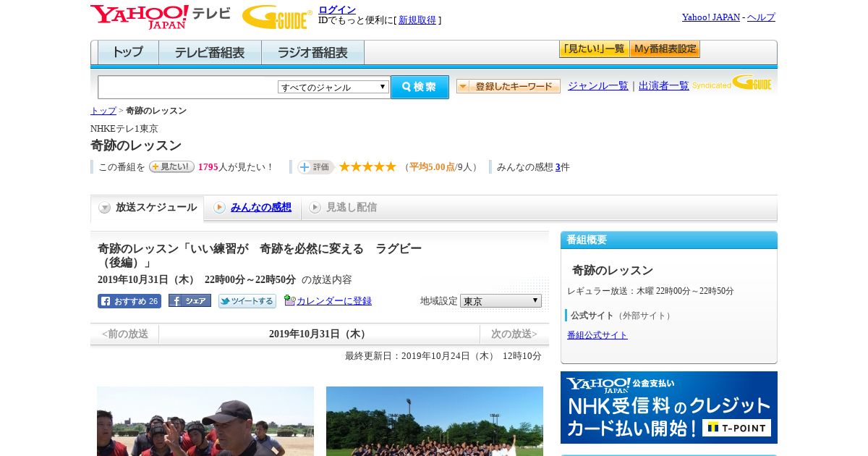Select the ラジオ番組表 tab
868x456 pixels.
pos(312,53)
